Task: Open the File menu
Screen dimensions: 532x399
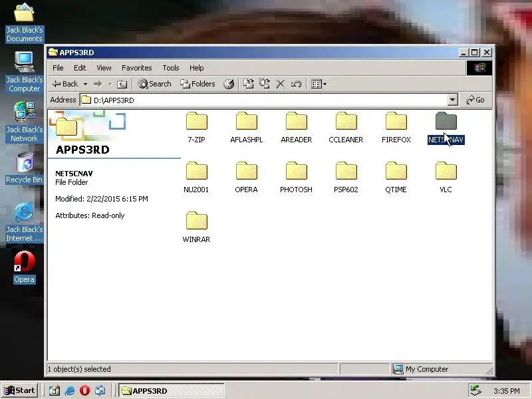Action: coord(58,68)
